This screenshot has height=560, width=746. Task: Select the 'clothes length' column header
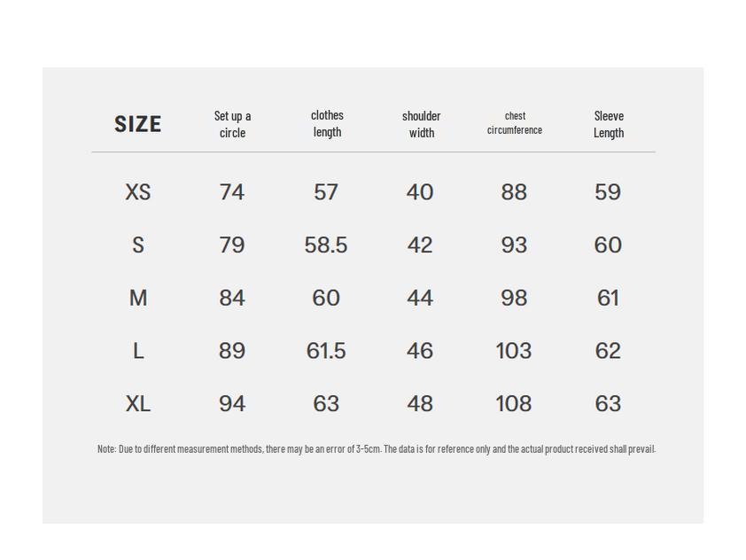point(327,123)
